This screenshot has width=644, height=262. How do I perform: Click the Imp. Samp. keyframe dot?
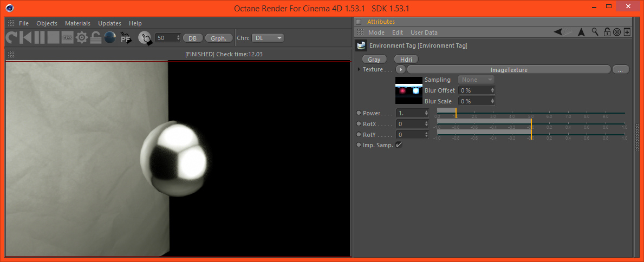(359, 145)
